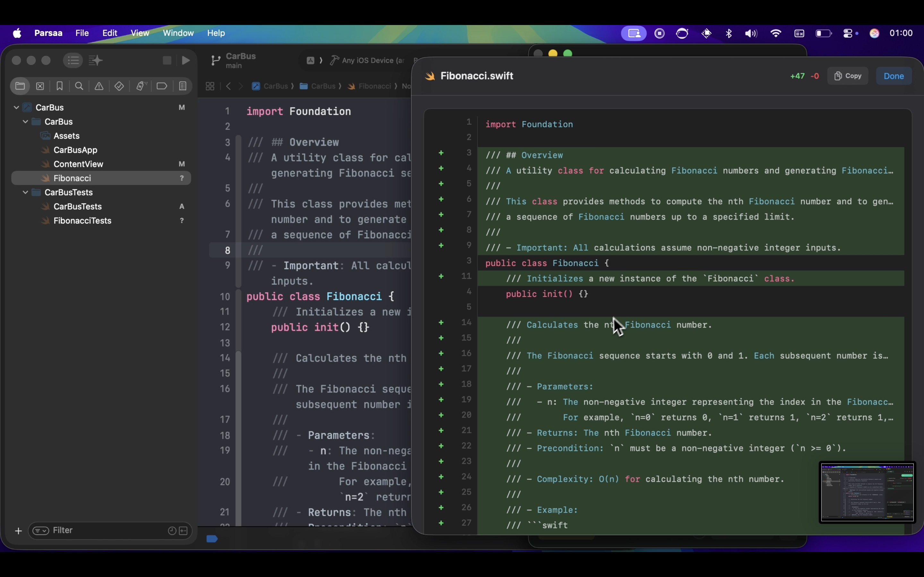Open the Report navigator icon

click(183, 86)
